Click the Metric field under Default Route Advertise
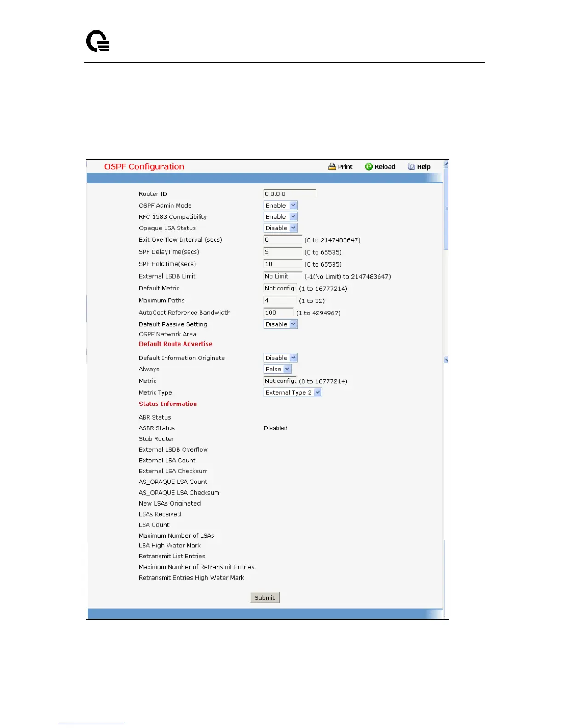563x728 pixels. (280, 381)
